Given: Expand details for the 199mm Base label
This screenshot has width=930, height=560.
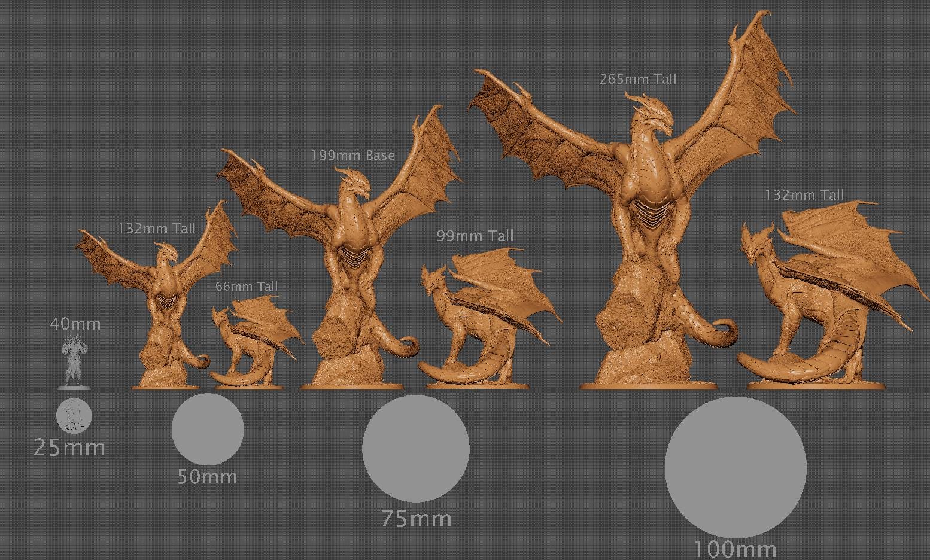Looking at the screenshot, I should tap(352, 156).
